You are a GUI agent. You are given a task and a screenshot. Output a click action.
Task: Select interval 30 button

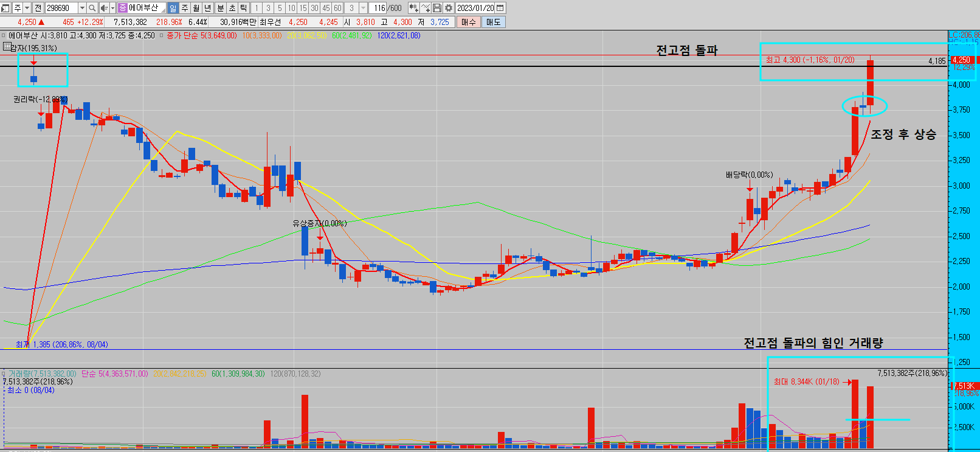tap(314, 8)
